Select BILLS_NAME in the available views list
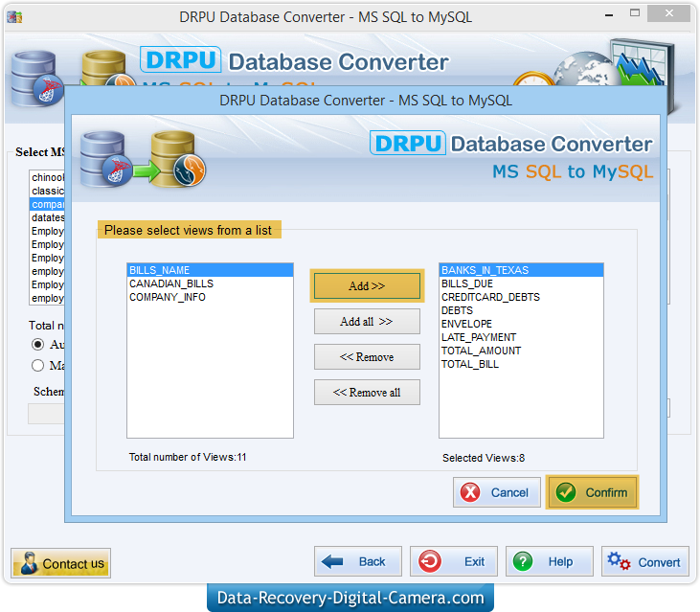The image size is (700, 612). pyautogui.click(x=211, y=270)
